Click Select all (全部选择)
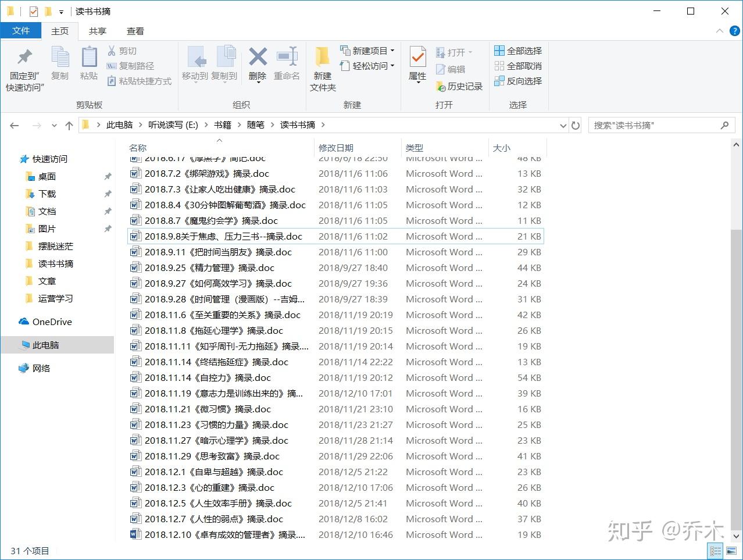The height and width of the screenshot is (560, 743). click(518, 51)
